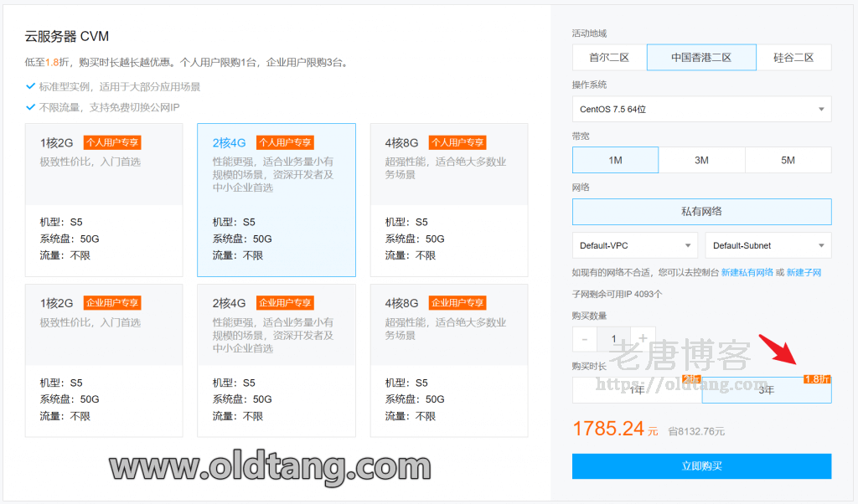Select the 首尔二区 activity region tab
This screenshot has width=858, height=504.
(x=608, y=58)
